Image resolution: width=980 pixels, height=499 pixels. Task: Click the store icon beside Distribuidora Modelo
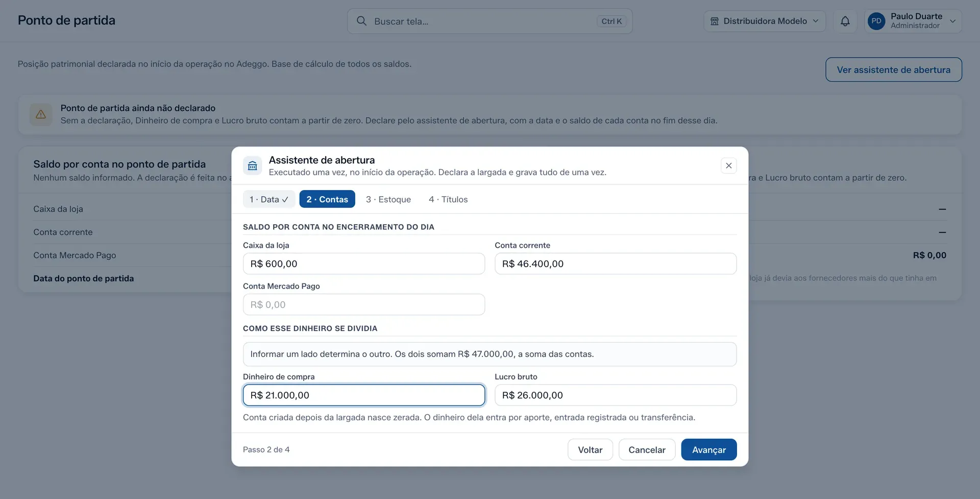(715, 21)
